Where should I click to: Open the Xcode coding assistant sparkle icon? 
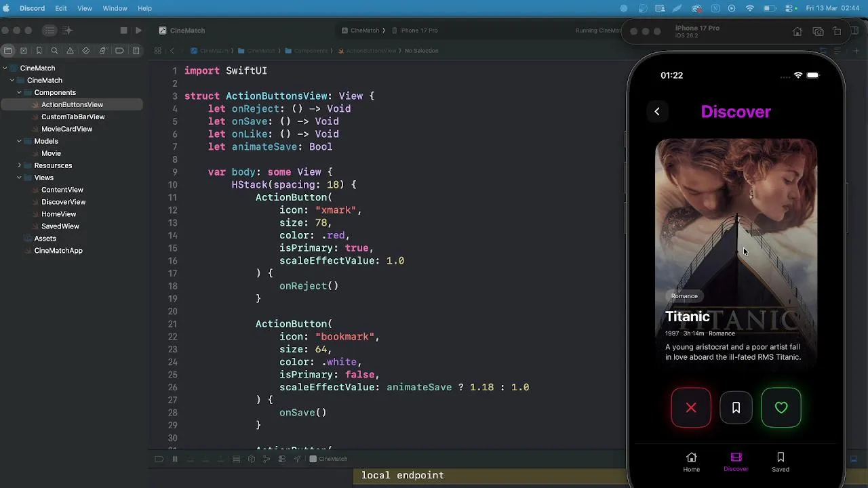click(67, 30)
